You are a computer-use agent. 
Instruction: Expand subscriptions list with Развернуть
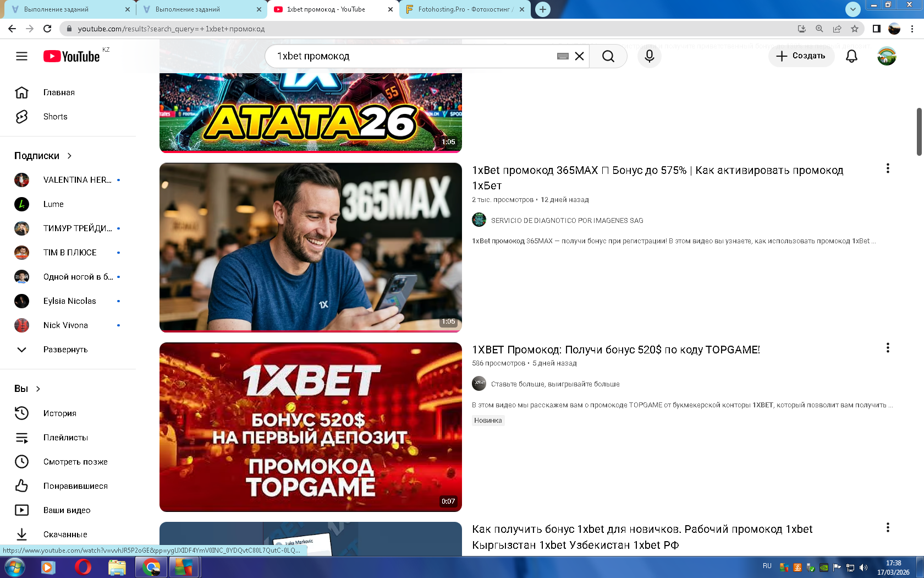(65, 350)
